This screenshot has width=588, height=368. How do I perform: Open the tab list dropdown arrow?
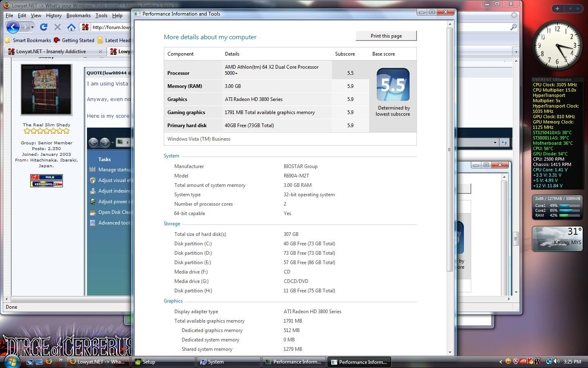tap(516, 52)
